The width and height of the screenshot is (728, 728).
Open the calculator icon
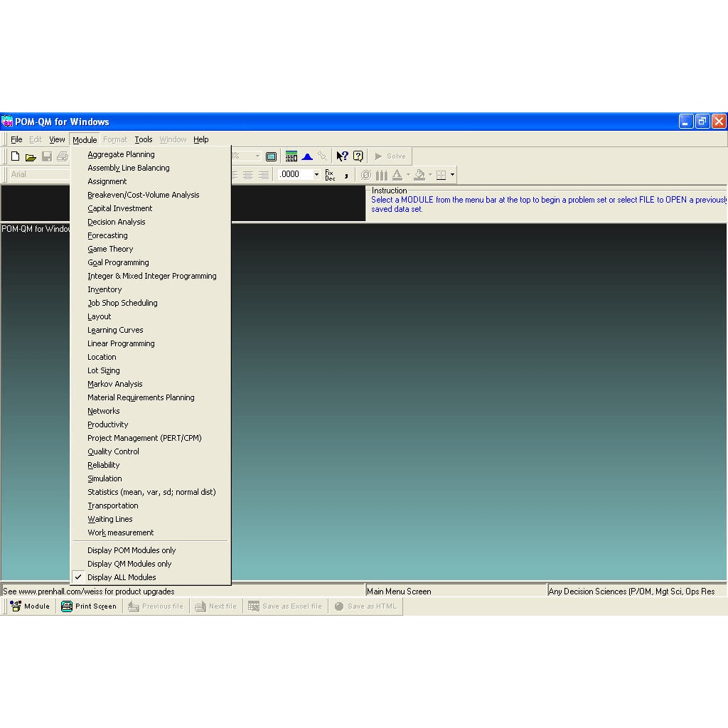(x=291, y=156)
